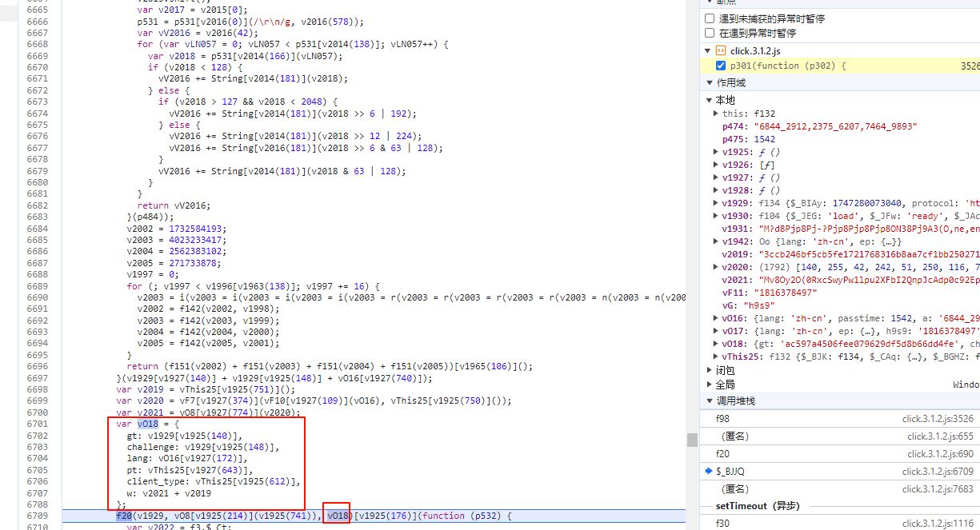Click the 'if (v2018 < 128) {' code line
980x530 pixels.
195,67
